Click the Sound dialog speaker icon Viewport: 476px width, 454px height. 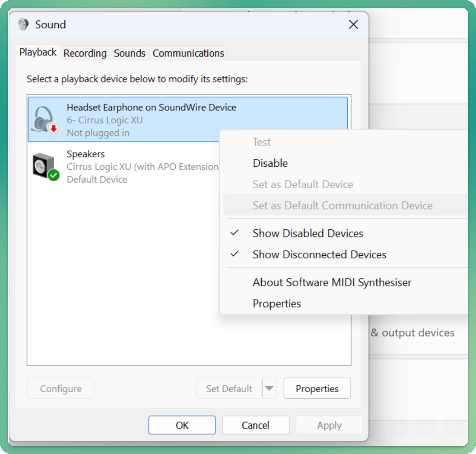(23, 24)
